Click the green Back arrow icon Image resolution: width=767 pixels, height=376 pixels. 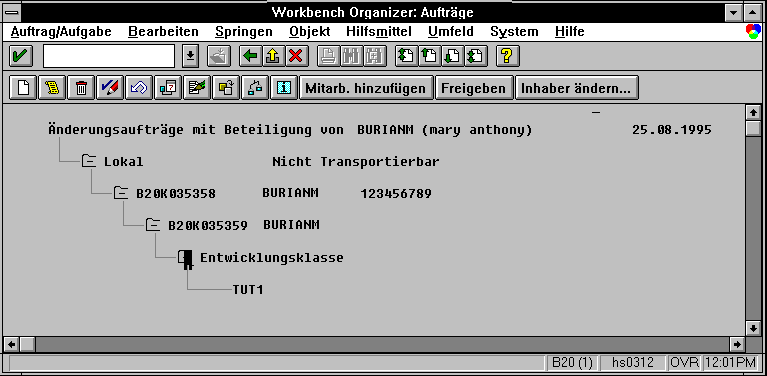(x=250, y=56)
